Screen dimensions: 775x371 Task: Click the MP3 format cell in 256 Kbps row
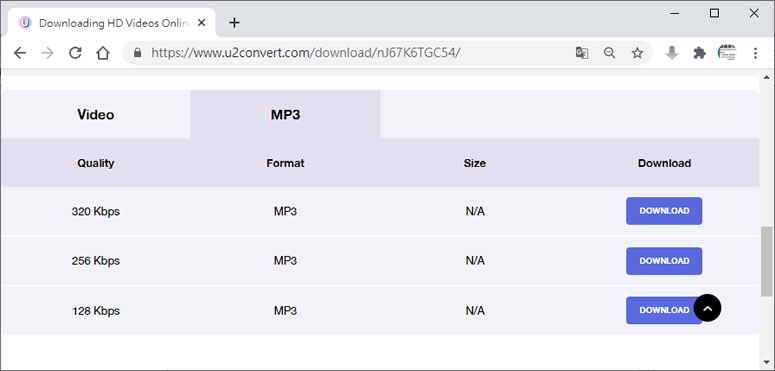(285, 261)
